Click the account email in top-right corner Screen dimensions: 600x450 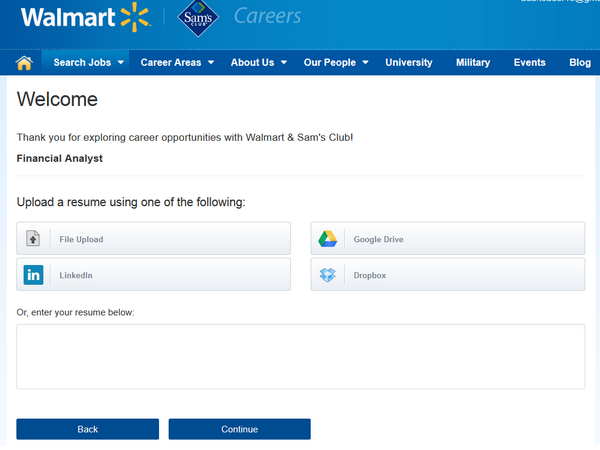pyautogui.click(x=558, y=3)
